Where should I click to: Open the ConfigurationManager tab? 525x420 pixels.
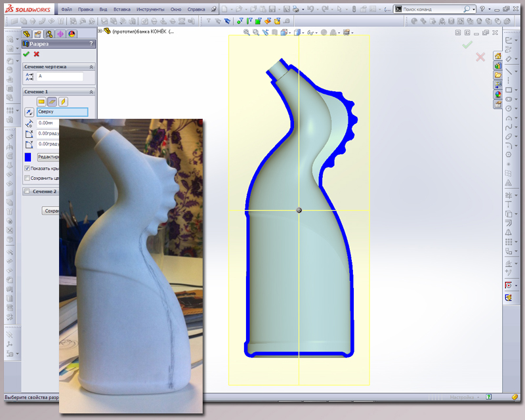point(49,34)
